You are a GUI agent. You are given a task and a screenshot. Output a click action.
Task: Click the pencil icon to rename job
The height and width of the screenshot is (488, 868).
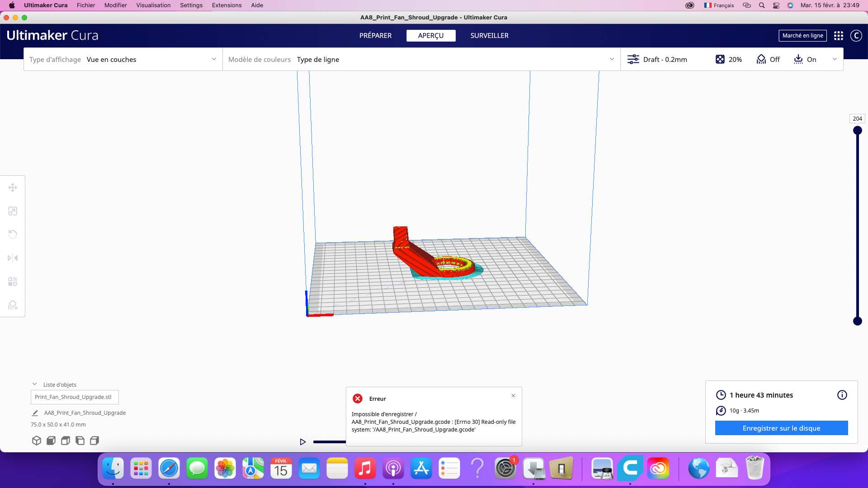pos(35,413)
